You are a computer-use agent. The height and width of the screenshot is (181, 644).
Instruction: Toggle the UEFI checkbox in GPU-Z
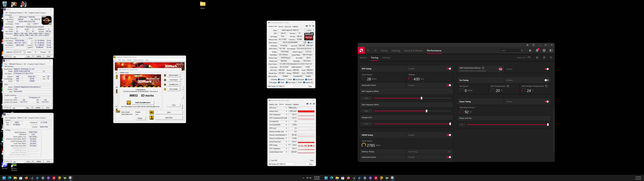(309, 42)
